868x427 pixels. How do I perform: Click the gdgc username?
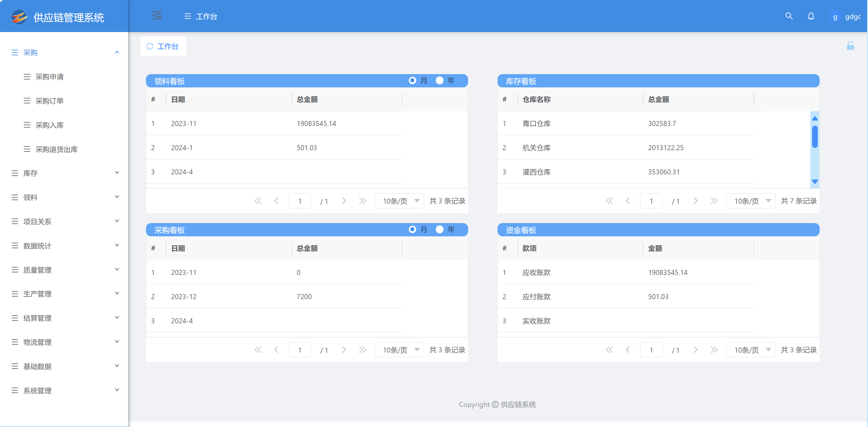(x=853, y=17)
